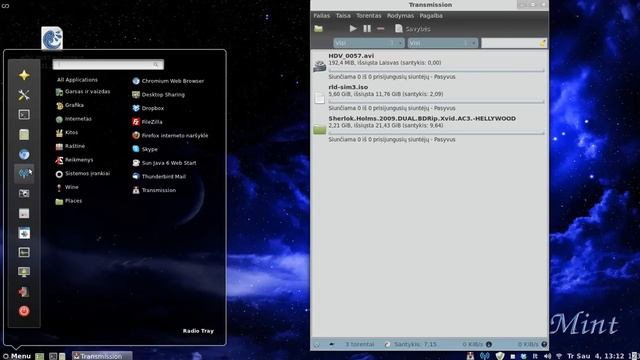Click the red logout door icon

click(x=24, y=291)
